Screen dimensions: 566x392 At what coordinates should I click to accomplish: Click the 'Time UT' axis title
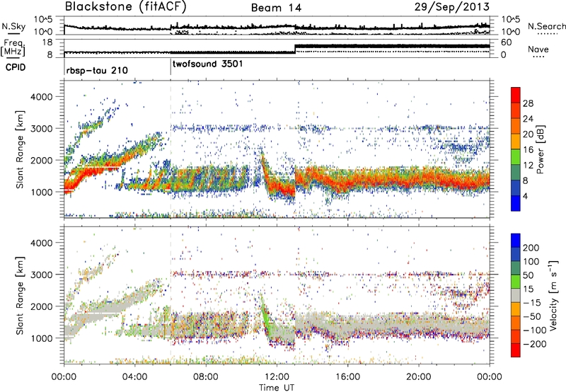(277, 387)
